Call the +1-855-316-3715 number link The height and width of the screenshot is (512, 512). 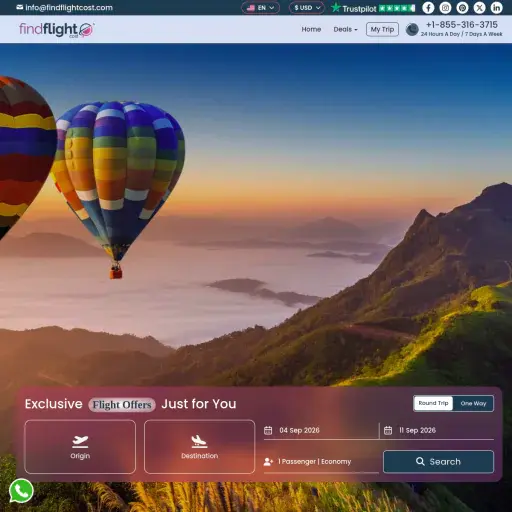pos(462,25)
